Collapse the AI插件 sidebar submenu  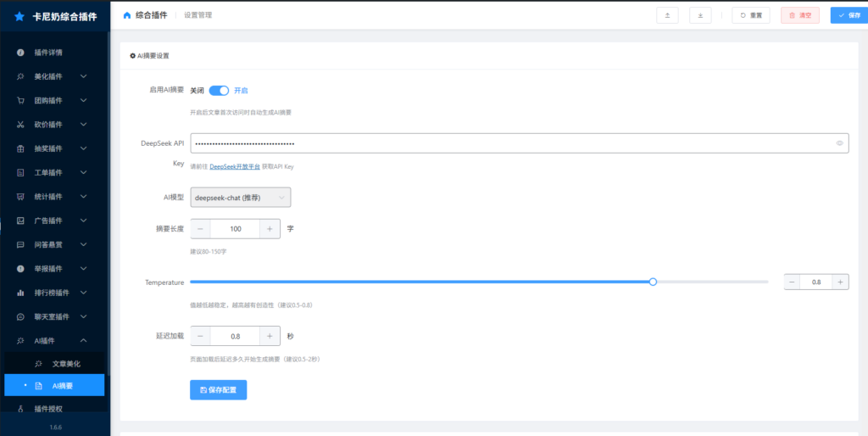click(x=83, y=340)
